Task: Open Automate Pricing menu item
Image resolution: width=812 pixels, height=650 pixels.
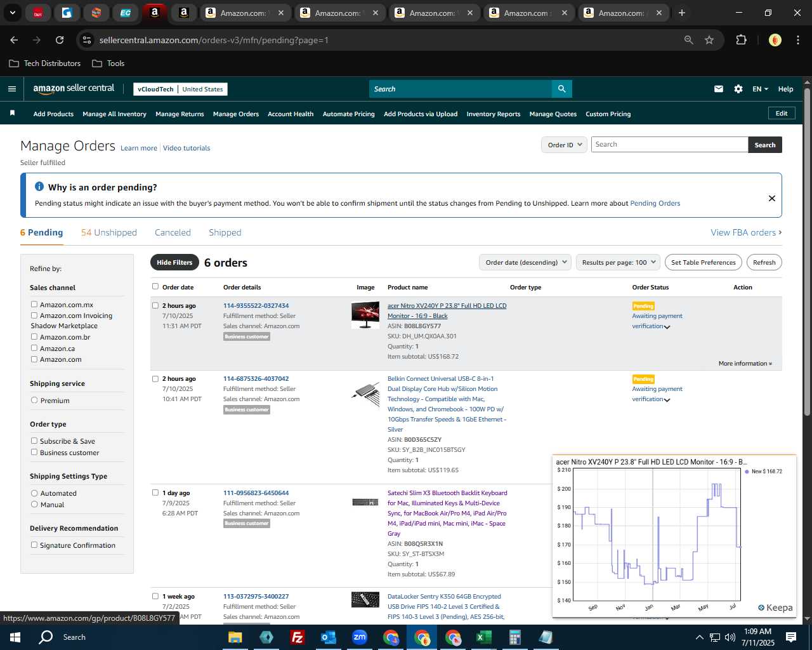Action: [349, 114]
